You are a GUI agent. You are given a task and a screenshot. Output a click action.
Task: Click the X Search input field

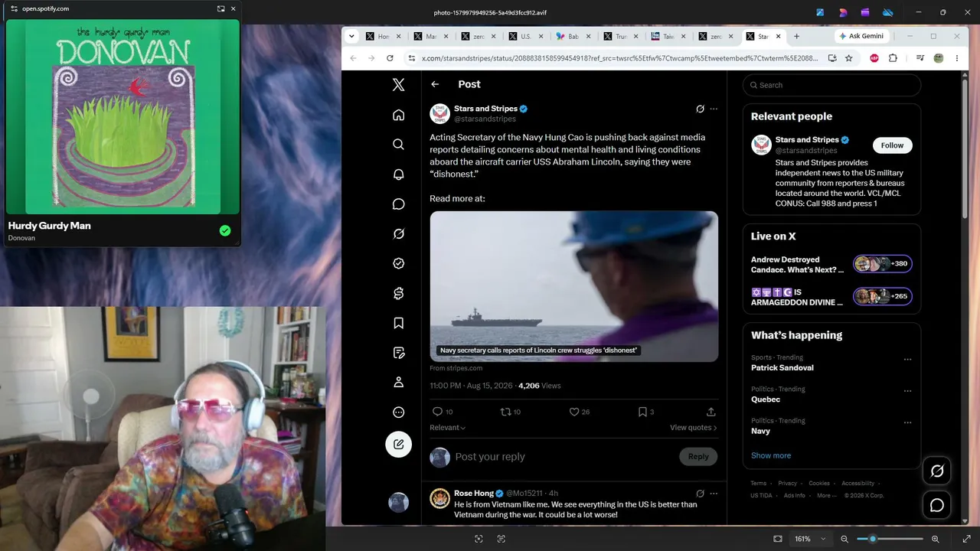(x=831, y=85)
